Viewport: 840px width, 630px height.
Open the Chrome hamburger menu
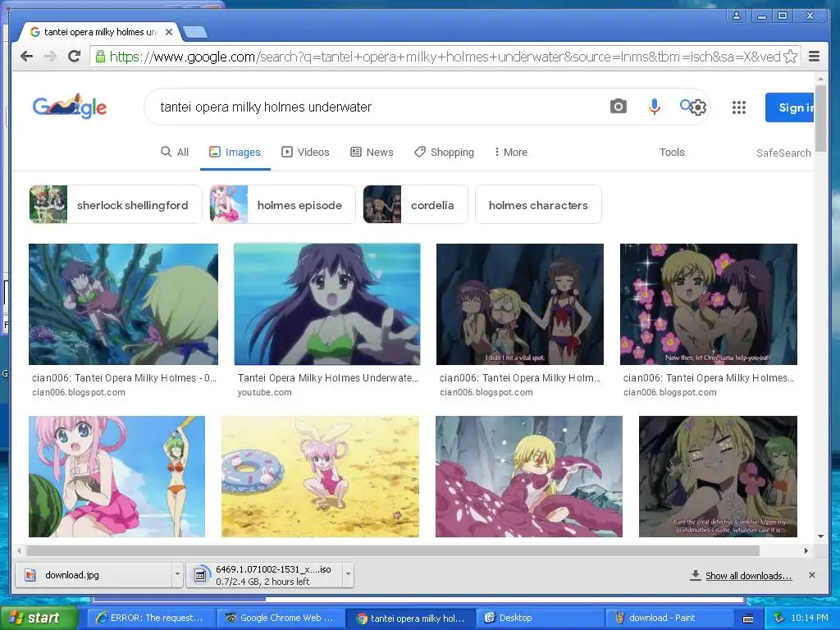pos(814,57)
